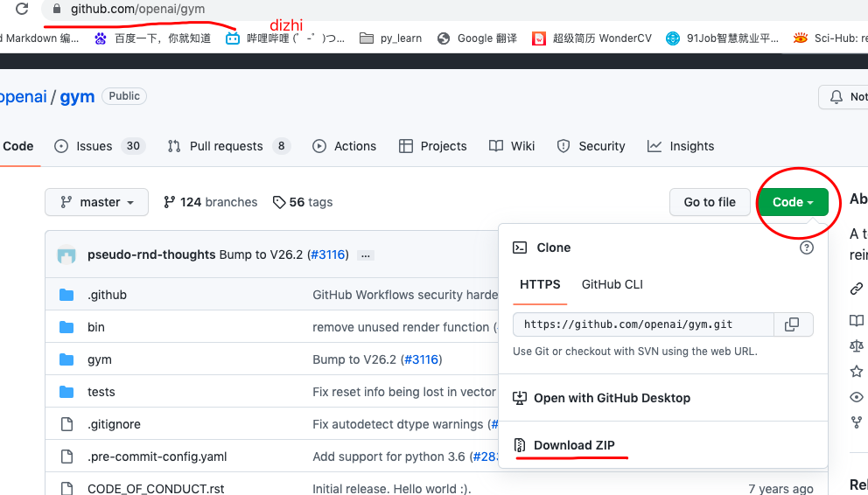Click the fork icon in About sidebar

coord(857,423)
